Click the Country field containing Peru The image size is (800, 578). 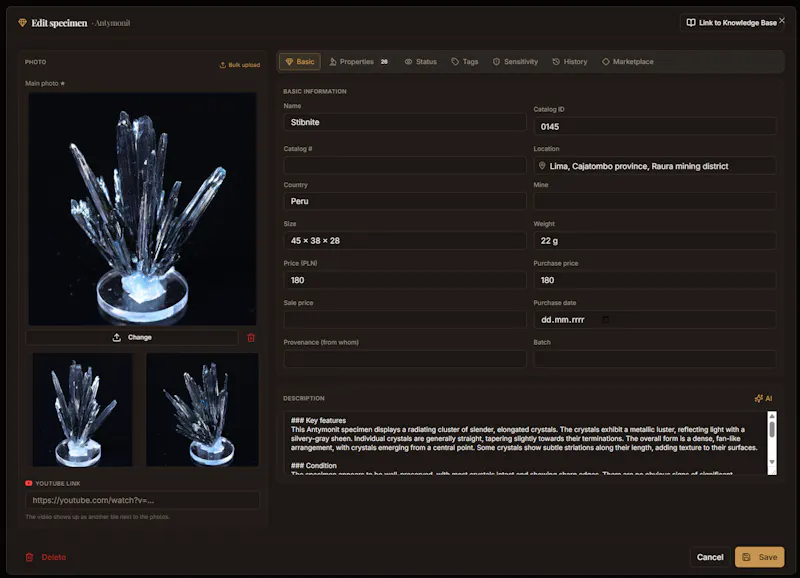405,201
